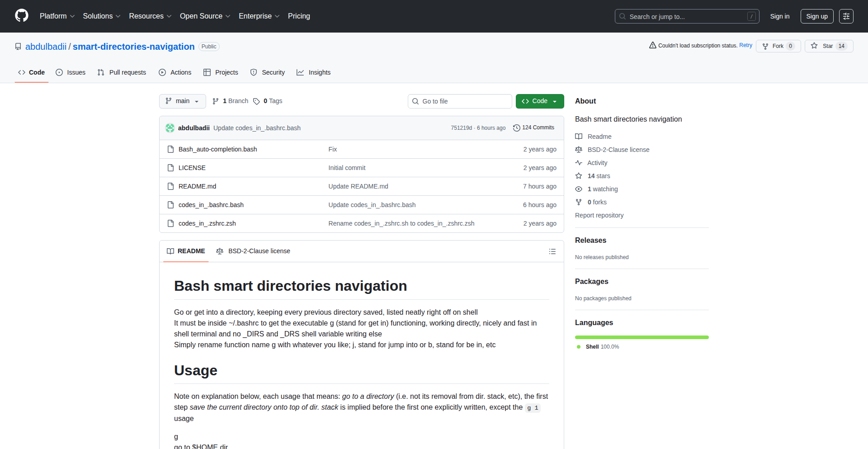This screenshot has width=868, height=449.
Task: Switch to the Issues tab
Action: 71,72
